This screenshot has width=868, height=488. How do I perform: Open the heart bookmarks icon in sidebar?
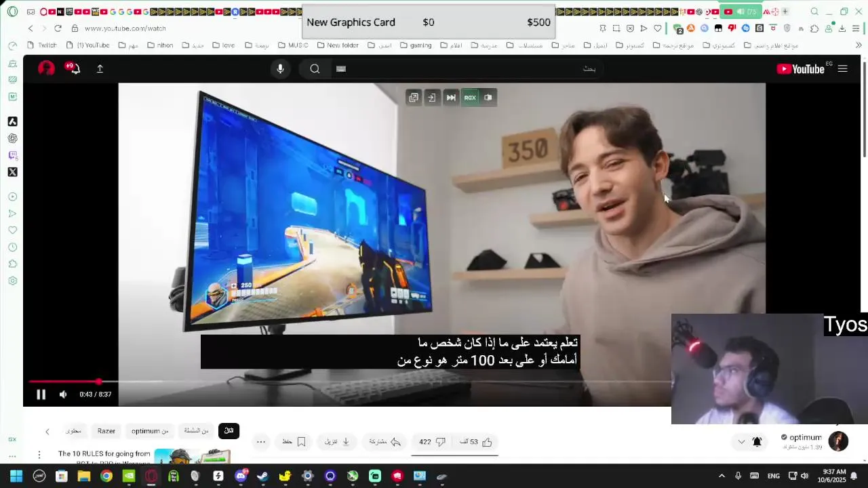(x=12, y=230)
